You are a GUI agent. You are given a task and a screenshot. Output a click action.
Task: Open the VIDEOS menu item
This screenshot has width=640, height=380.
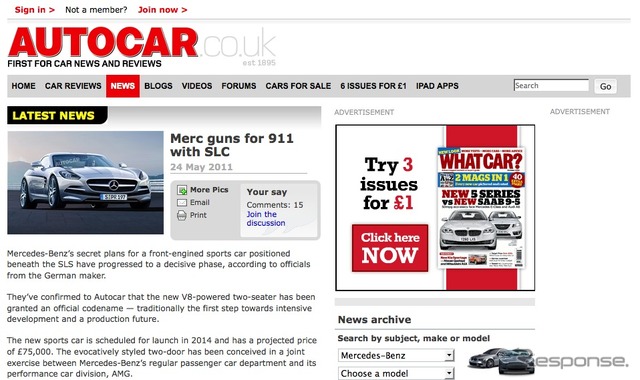pos(197,86)
